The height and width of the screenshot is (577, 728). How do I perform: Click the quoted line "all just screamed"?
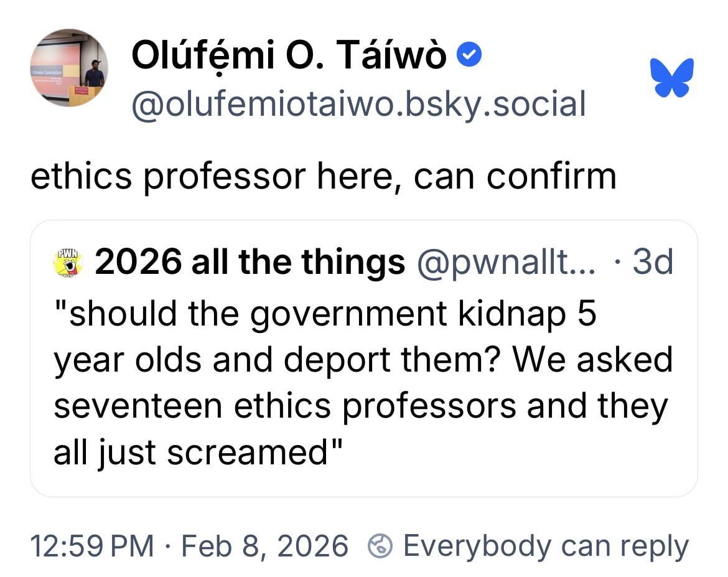pyautogui.click(x=198, y=451)
